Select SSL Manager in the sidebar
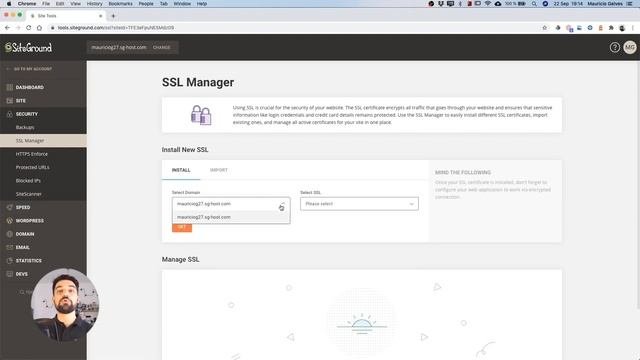This screenshot has height=360, width=640. click(x=43, y=140)
